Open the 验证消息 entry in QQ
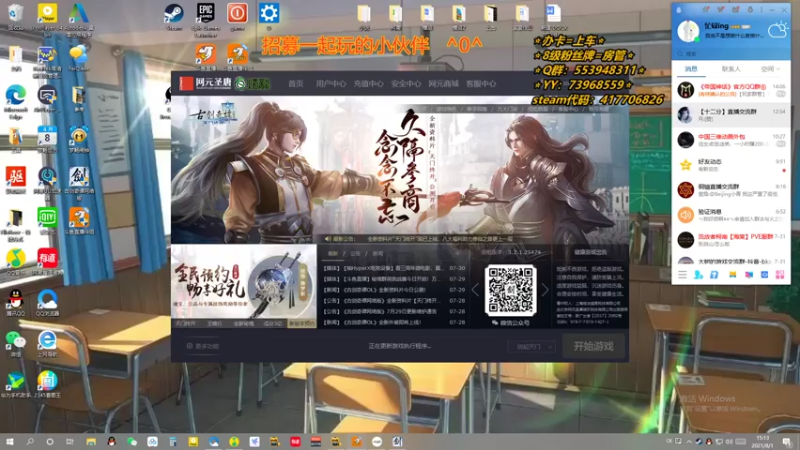The width and height of the screenshot is (800, 450). point(731,215)
